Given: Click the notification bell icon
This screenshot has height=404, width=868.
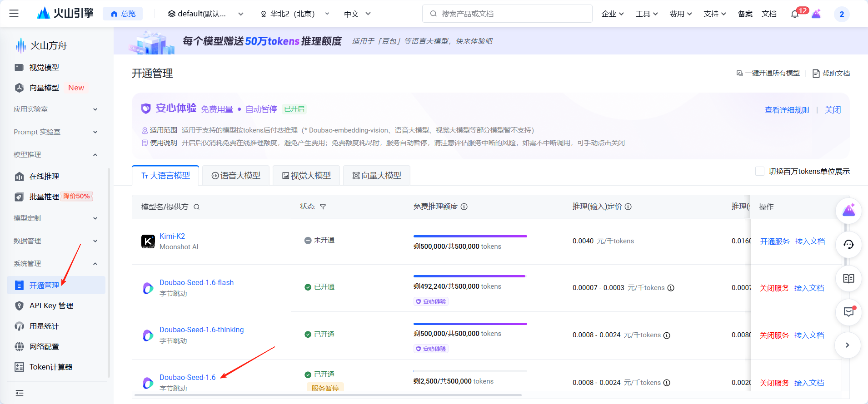Looking at the screenshot, I should (794, 14).
